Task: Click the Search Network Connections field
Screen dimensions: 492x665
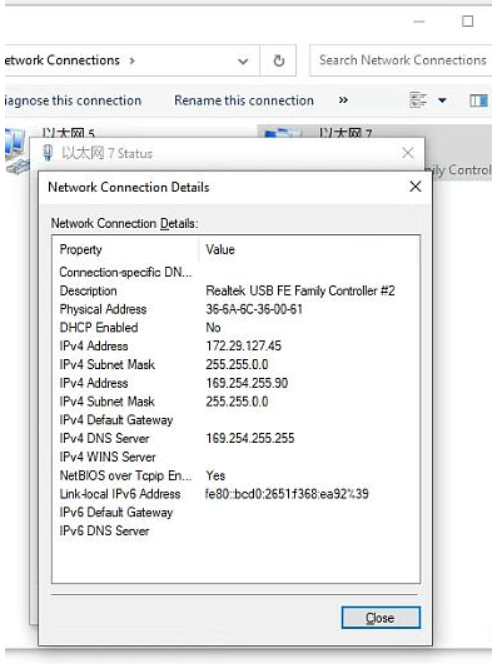Action: click(x=401, y=60)
